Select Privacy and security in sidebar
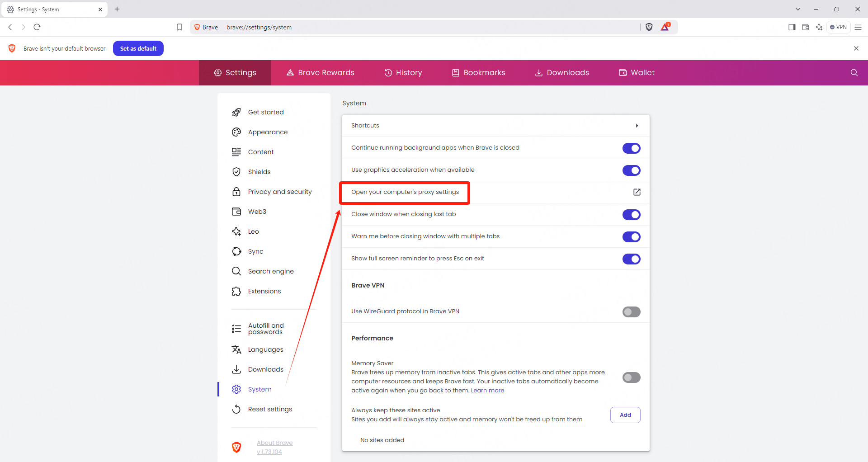This screenshot has height=462, width=868. click(x=279, y=192)
